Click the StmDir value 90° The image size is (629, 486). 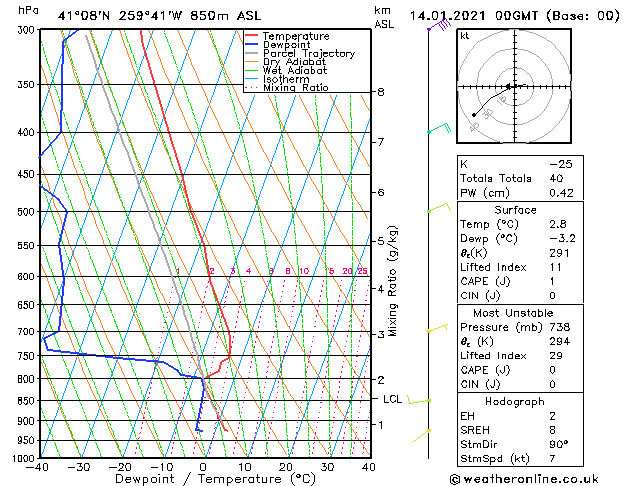[x=559, y=444]
